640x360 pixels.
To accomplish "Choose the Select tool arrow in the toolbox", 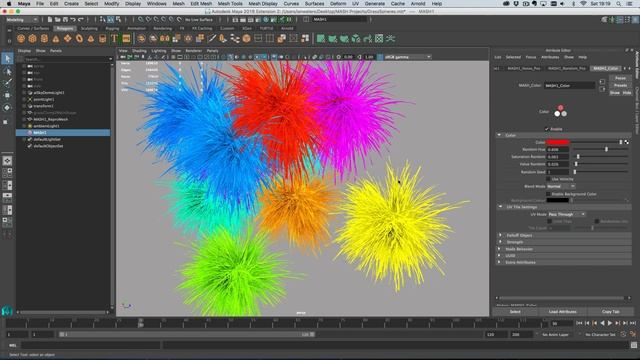I will (x=7, y=59).
